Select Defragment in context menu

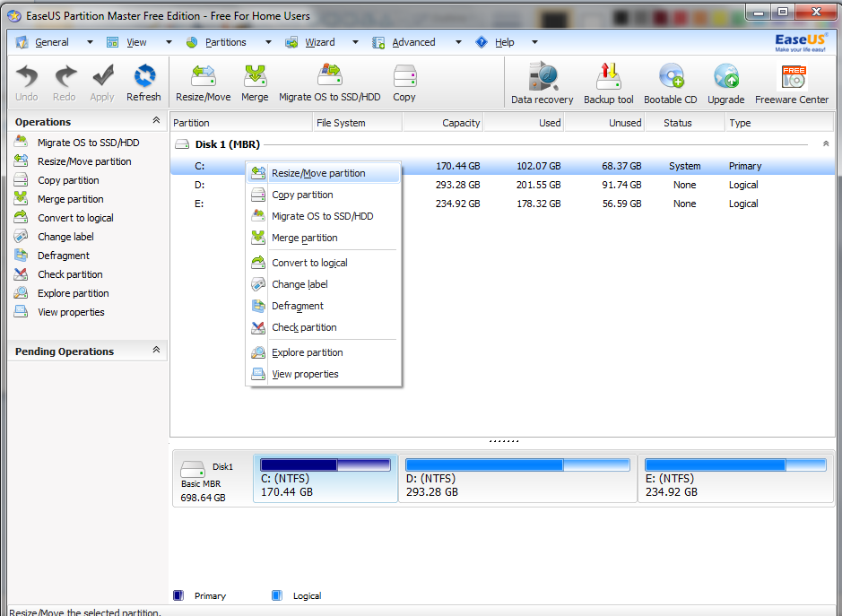pyautogui.click(x=324, y=306)
